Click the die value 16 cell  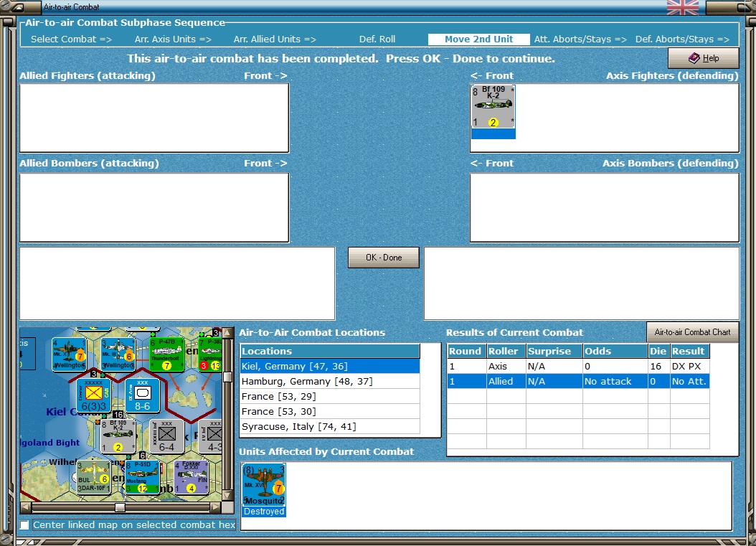[658, 366]
